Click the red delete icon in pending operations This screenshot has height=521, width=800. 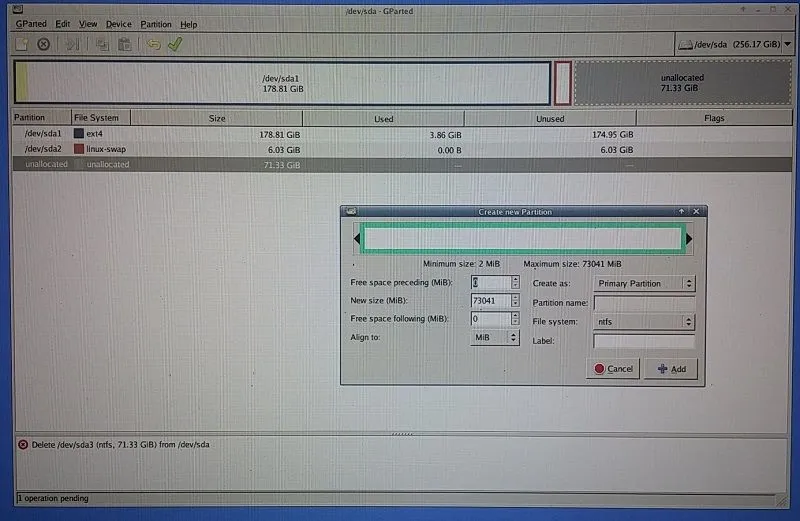tap(23, 444)
